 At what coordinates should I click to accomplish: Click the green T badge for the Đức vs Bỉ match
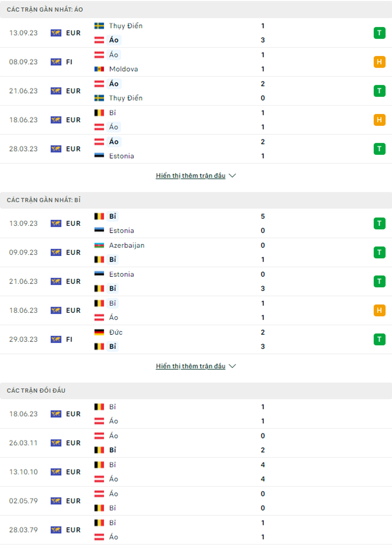pyautogui.click(x=379, y=339)
